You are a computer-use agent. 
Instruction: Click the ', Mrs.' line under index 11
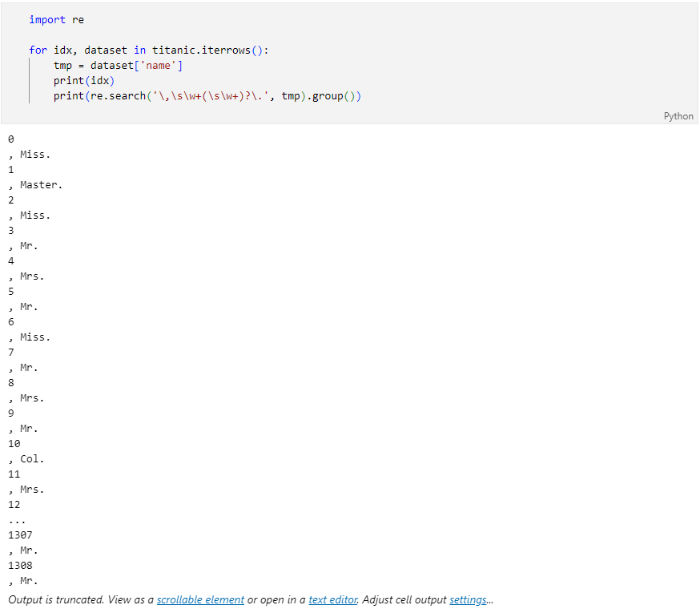(x=26, y=490)
